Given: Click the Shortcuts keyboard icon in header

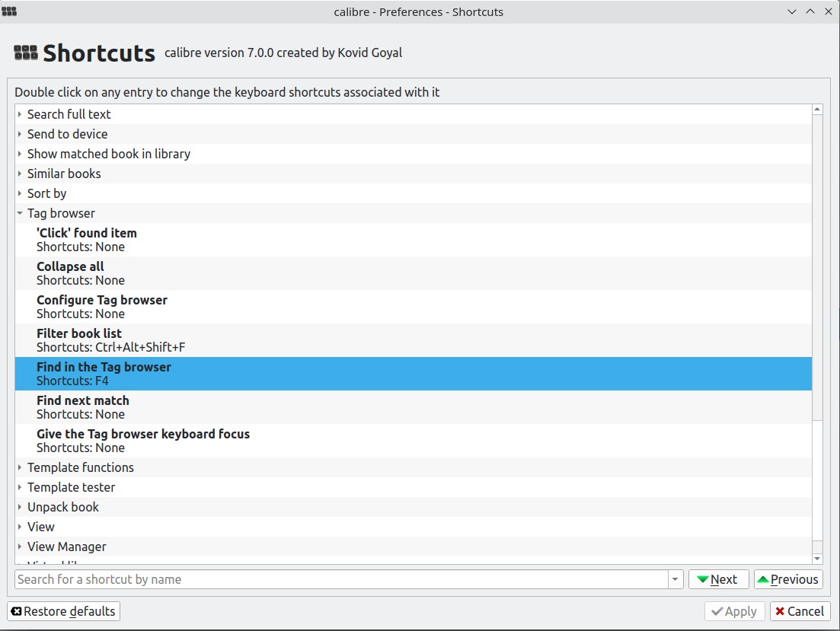Looking at the screenshot, I should point(26,53).
